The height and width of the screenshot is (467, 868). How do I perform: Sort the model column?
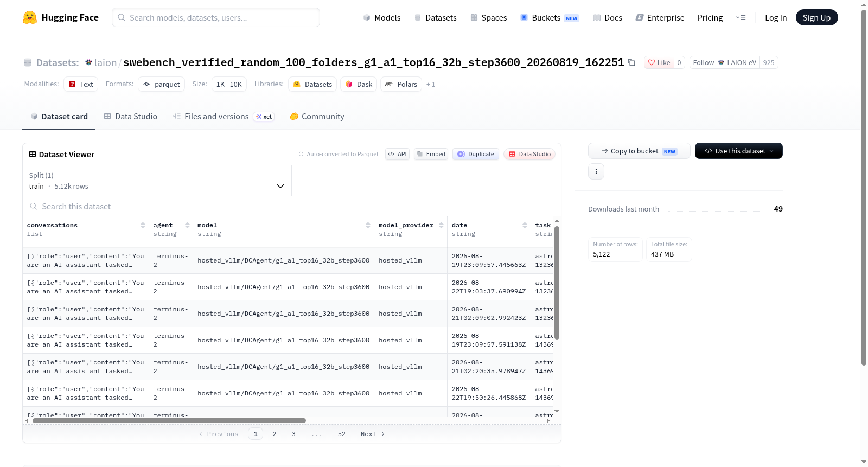point(368,225)
